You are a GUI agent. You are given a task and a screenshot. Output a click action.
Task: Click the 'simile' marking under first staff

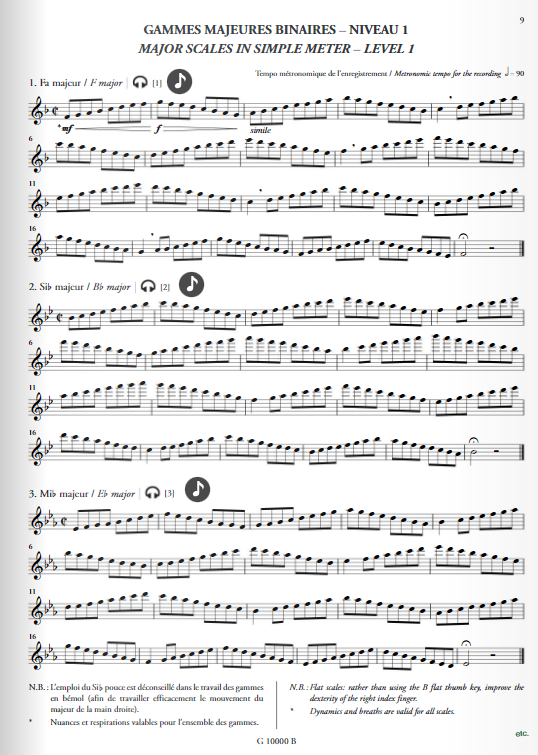click(x=261, y=130)
